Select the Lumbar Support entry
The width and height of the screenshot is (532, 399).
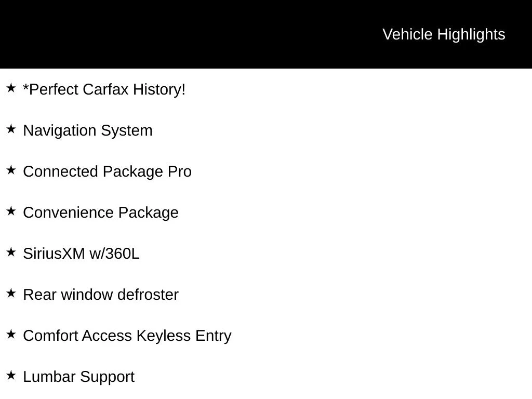tap(79, 377)
